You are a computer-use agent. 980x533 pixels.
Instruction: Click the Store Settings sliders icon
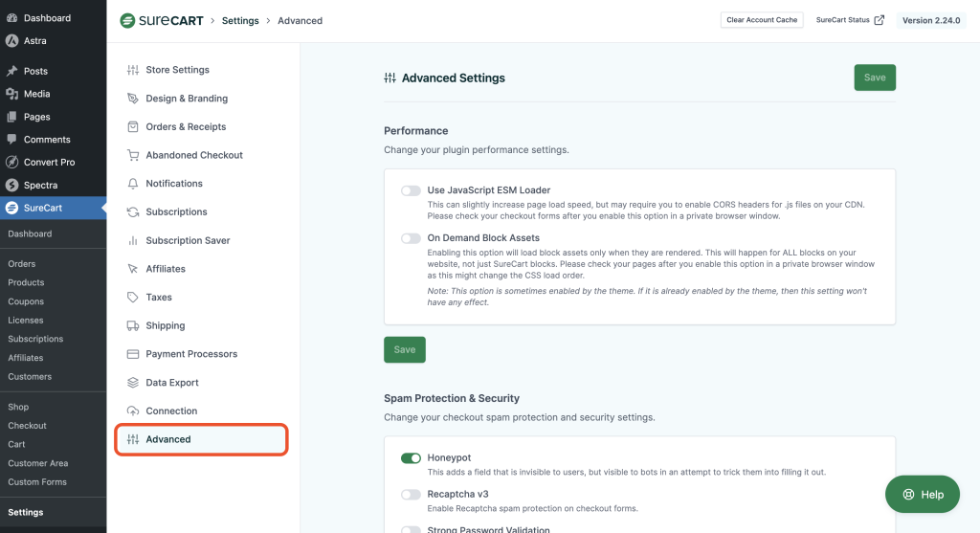click(132, 70)
